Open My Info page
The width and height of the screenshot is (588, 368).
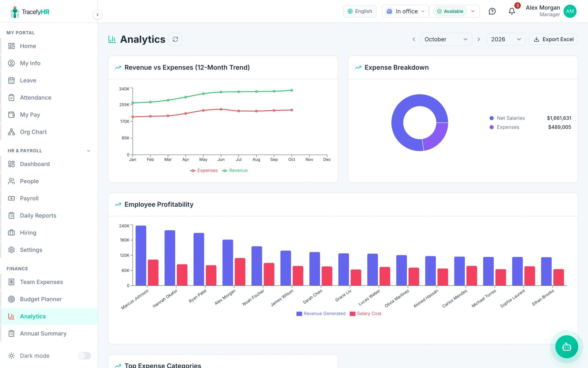[49, 63]
